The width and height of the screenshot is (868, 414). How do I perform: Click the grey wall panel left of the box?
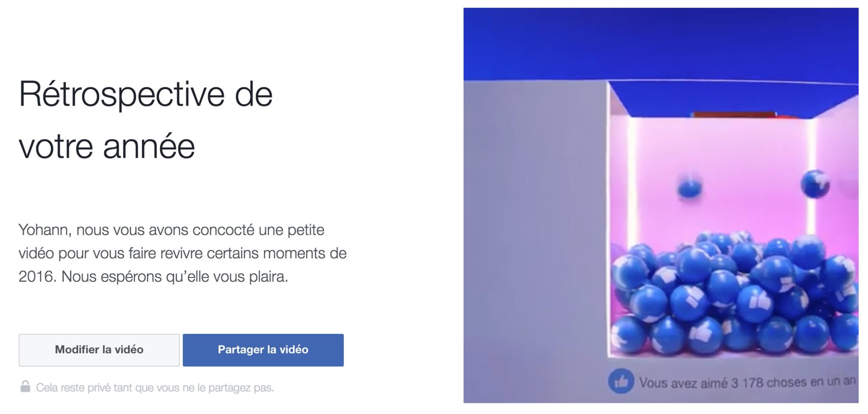pyautogui.click(x=536, y=238)
